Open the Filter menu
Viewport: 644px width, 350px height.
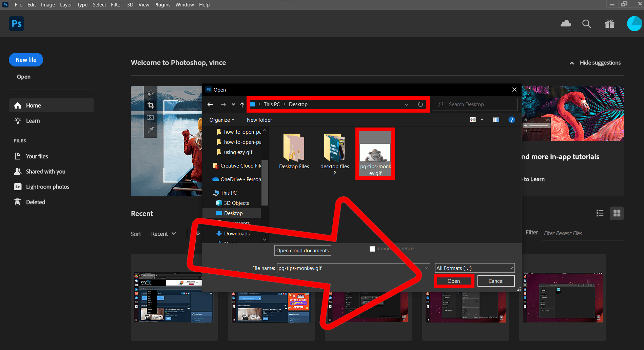116,4
